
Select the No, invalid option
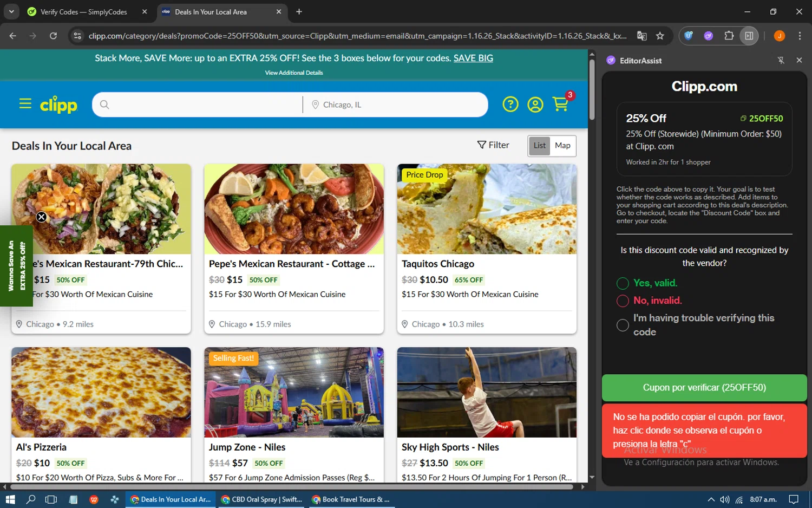tap(623, 301)
